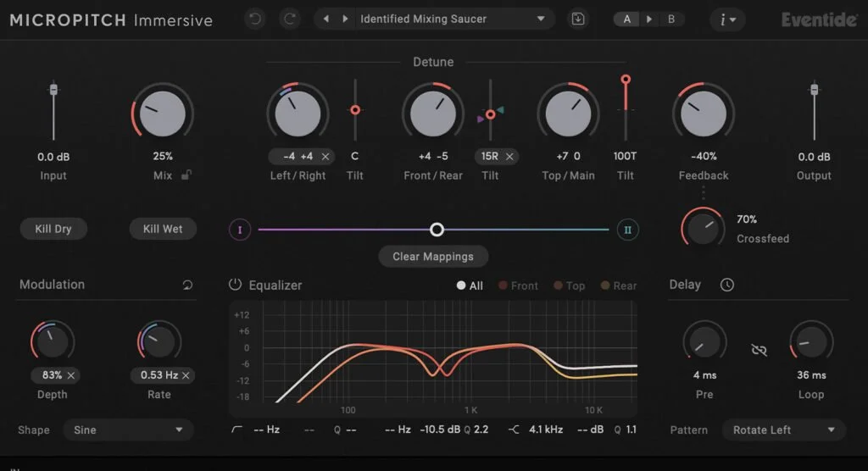The width and height of the screenshot is (868, 471).
Task: Select the All equalizer band group
Action: coord(470,285)
